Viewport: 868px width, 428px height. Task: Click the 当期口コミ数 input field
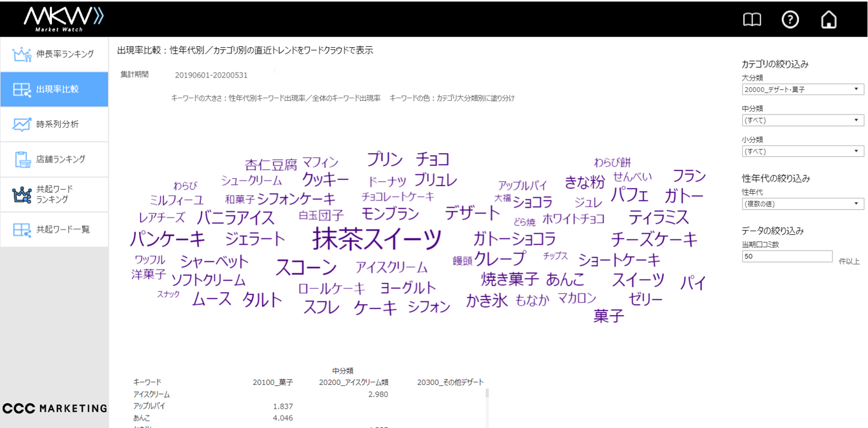[787, 256]
